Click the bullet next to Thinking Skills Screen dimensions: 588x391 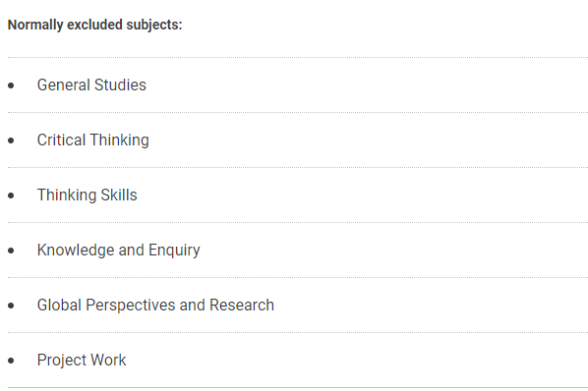click(x=11, y=195)
